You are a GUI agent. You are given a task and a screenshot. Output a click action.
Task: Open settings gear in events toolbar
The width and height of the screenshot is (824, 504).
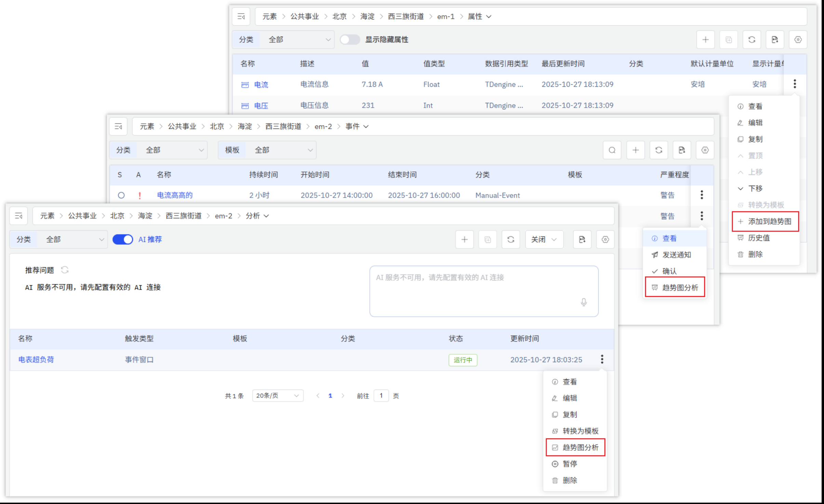point(705,150)
